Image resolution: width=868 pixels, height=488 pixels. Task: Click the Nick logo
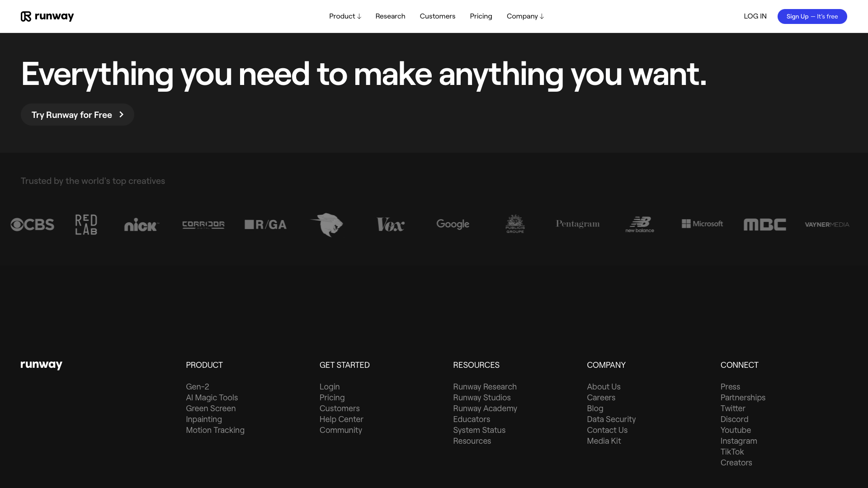tap(142, 225)
